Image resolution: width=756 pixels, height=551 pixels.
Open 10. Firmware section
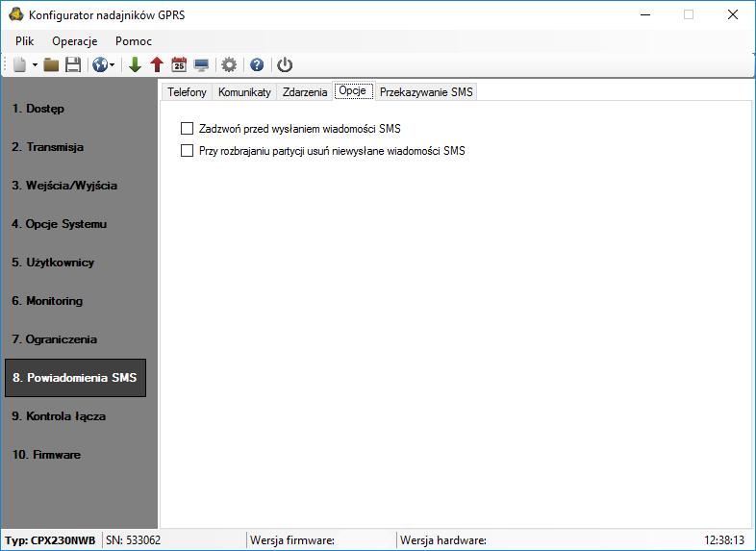click(x=46, y=455)
